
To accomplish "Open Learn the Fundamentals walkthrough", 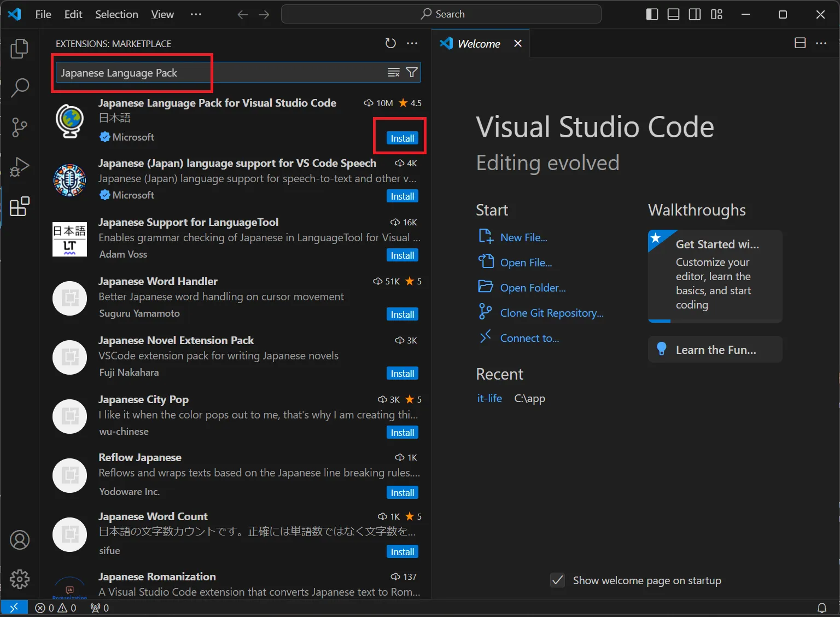I will coord(715,350).
